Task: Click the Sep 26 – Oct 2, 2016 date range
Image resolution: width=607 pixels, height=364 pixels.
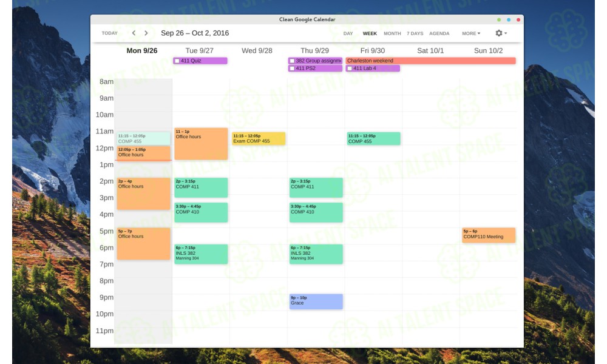Action: [195, 33]
